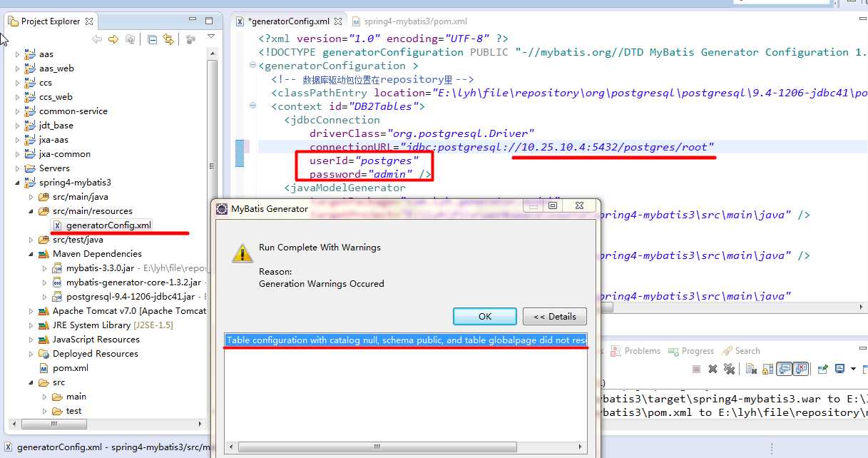Maximize the Project Explorer view
This screenshot has height=458, width=868.
209,21
